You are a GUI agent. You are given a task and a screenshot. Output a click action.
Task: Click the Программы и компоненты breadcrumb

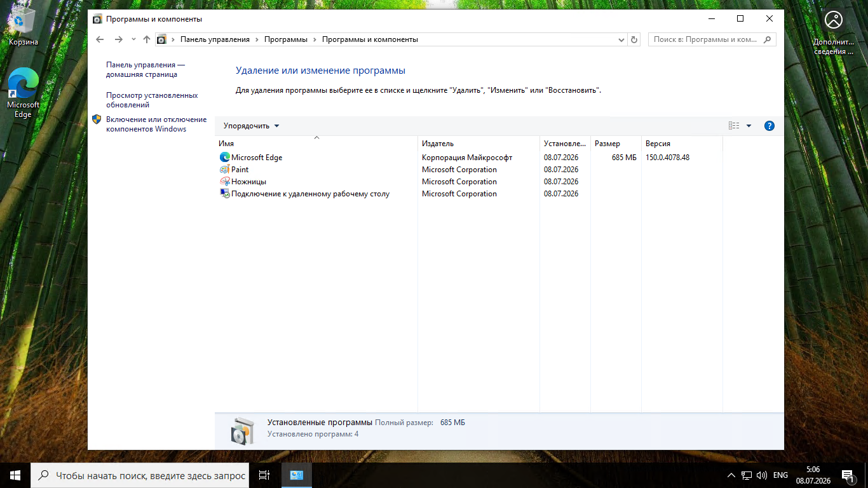pos(370,39)
